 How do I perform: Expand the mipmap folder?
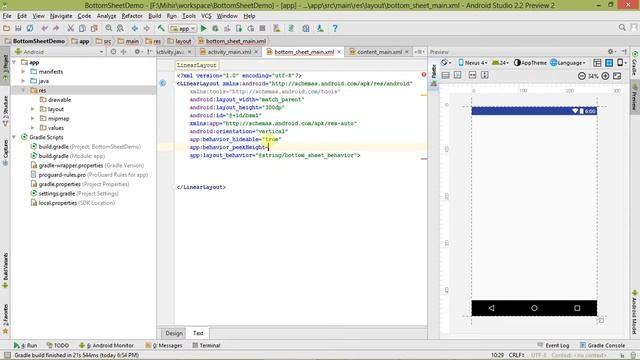click(x=33, y=118)
